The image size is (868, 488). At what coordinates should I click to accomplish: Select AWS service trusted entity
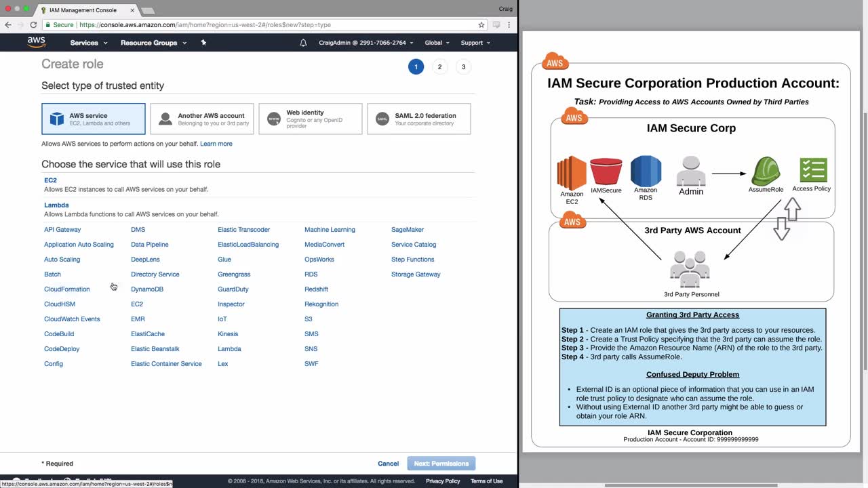tap(94, 119)
